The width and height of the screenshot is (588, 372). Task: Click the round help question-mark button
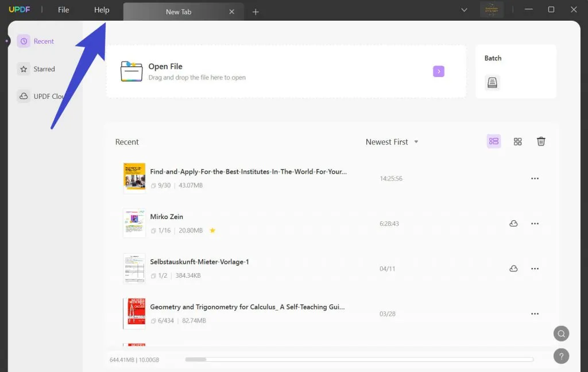point(561,356)
